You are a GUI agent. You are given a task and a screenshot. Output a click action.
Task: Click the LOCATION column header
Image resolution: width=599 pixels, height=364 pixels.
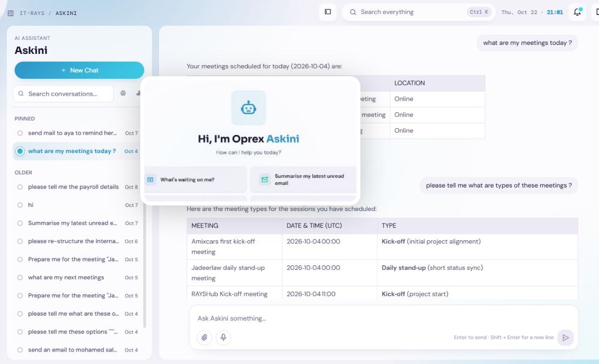tap(437, 83)
